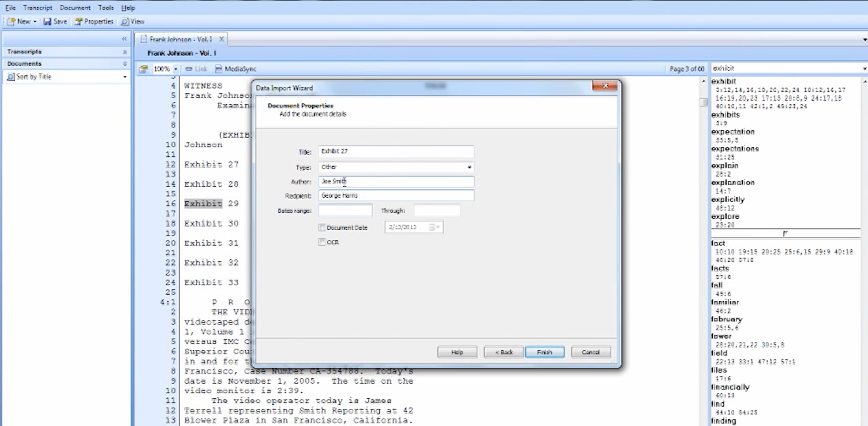868x426 pixels.
Task: Open the Type dropdown showing Other
Action: (469, 167)
